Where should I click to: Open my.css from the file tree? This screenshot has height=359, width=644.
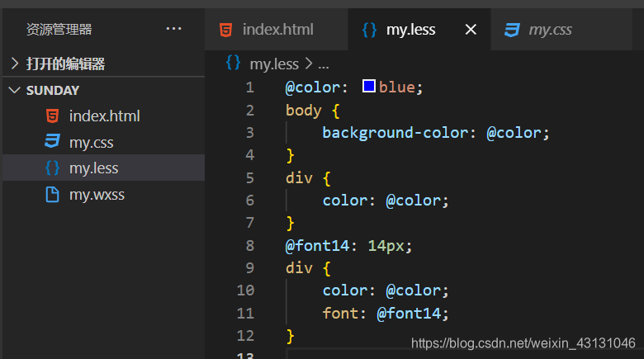pos(103,142)
